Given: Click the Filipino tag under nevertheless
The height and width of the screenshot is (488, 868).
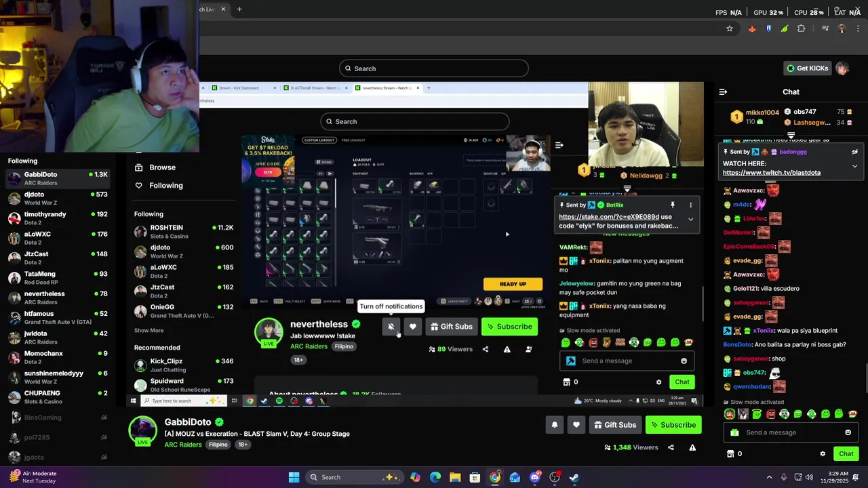Looking at the screenshot, I should (344, 346).
